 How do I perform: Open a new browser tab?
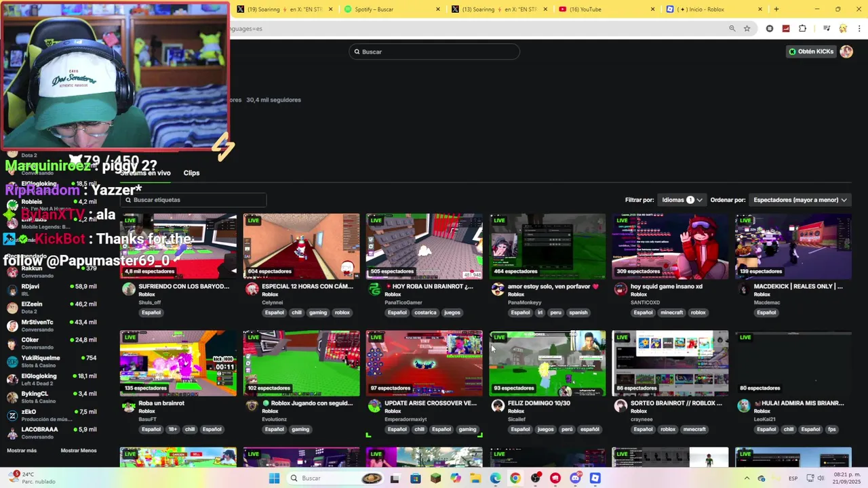pyautogui.click(x=776, y=9)
